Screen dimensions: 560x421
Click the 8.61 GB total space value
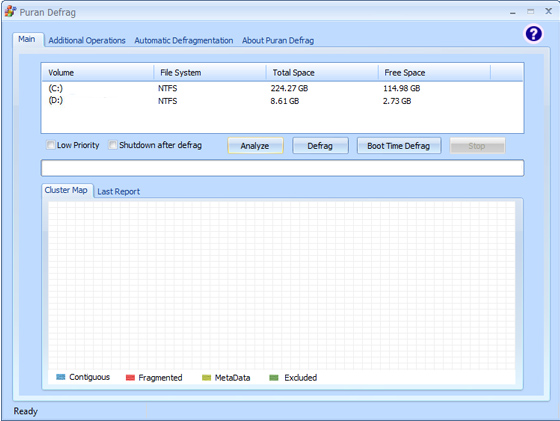[285, 101]
